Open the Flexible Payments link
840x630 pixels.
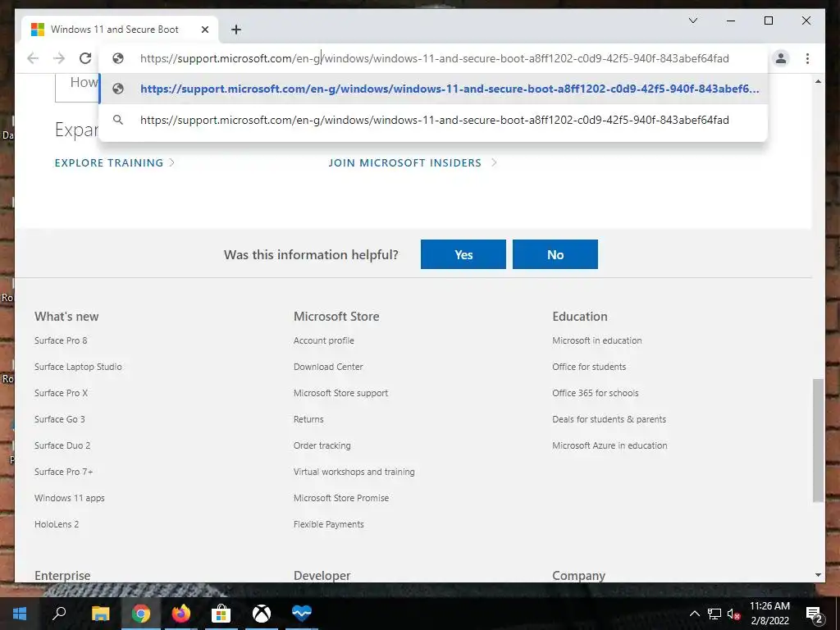pos(328,524)
